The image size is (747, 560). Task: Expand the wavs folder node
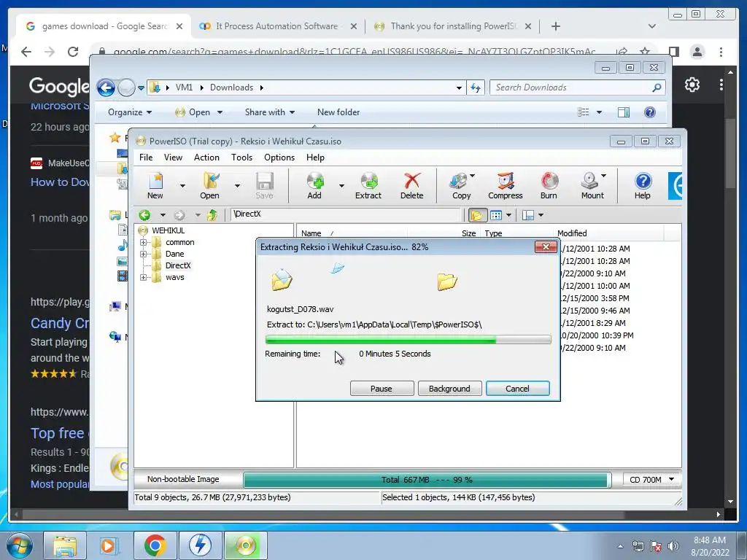coord(143,277)
